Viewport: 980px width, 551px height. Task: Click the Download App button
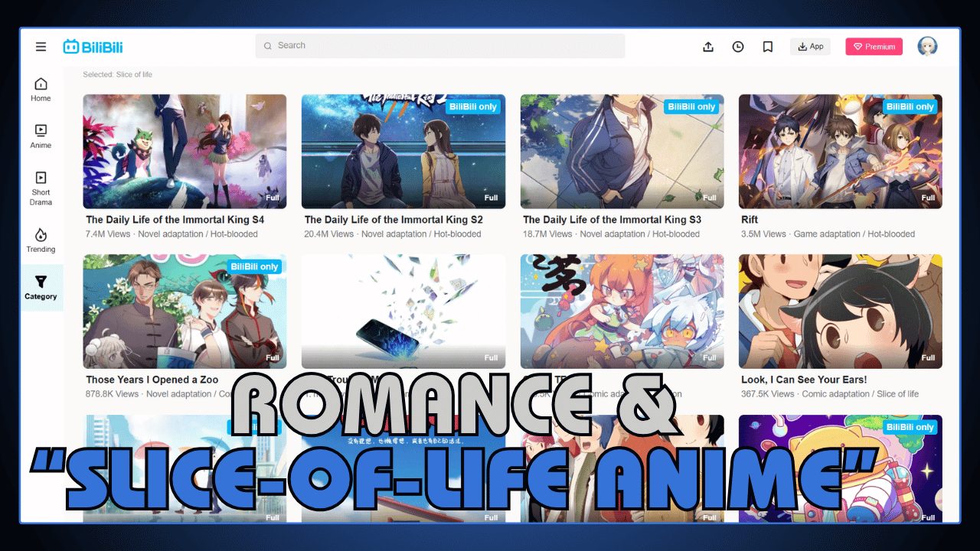810,46
